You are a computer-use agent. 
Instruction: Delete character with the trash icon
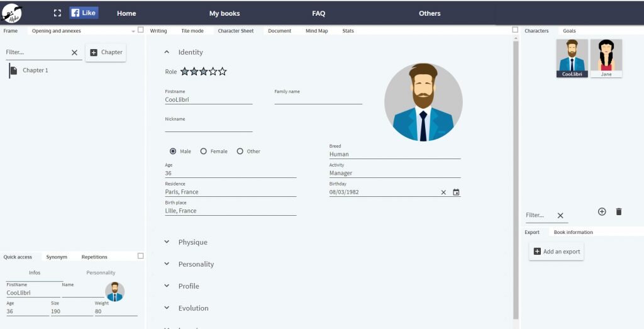(619, 211)
